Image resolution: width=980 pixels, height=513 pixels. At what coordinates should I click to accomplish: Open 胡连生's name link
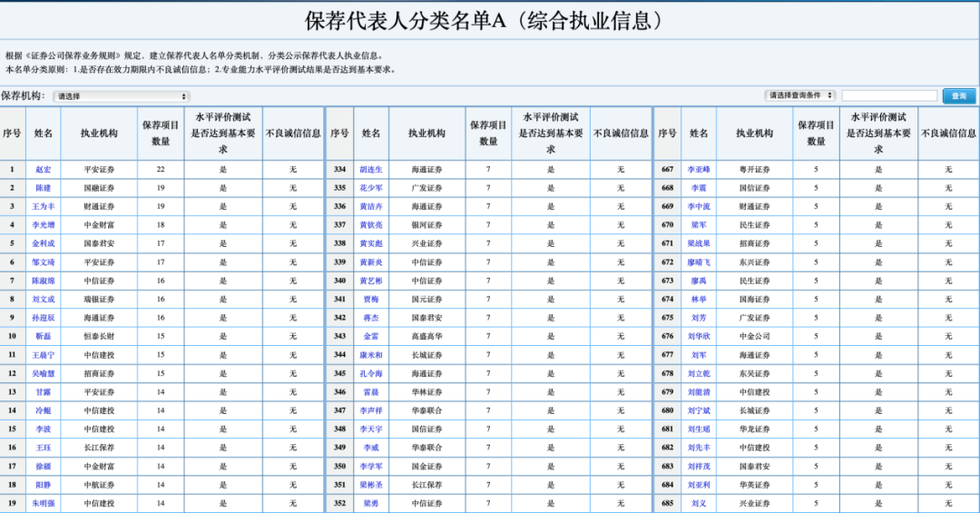click(370, 170)
